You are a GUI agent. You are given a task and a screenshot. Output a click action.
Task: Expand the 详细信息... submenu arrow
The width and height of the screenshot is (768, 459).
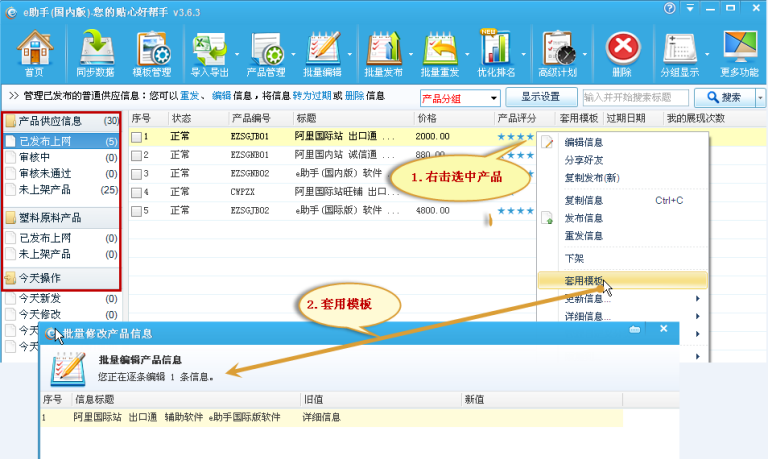pyautogui.click(x=697, y=316)
